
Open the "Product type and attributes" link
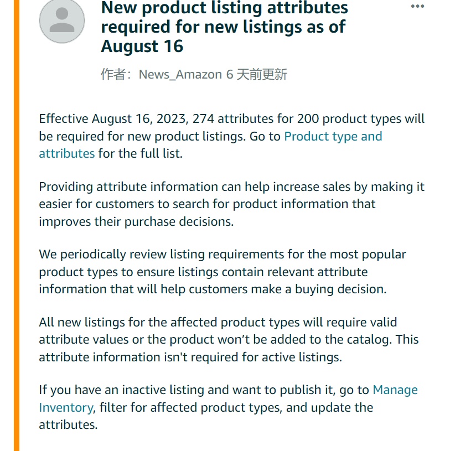click(333, 136)
